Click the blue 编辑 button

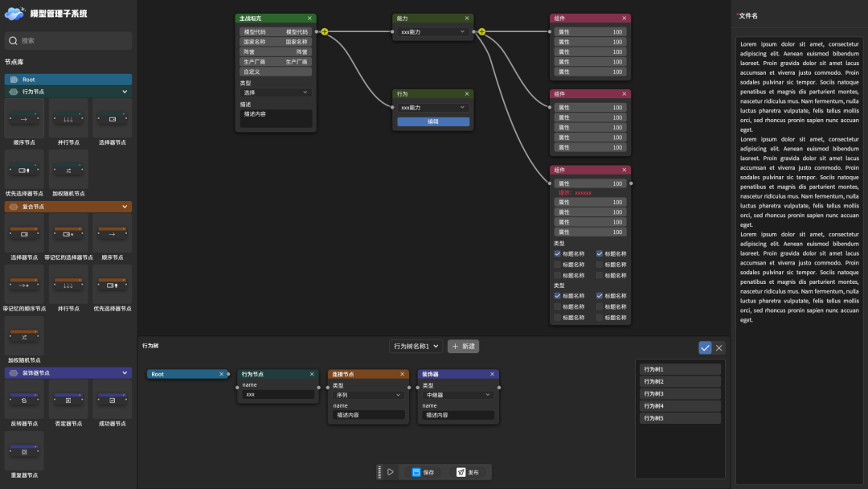click(x=433, y=121)
